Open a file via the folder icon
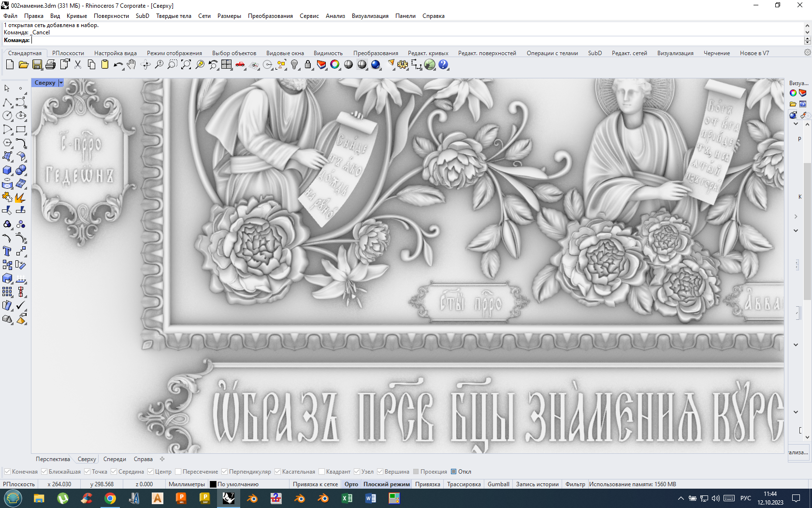The image size is (812, 508). [23, 64]
